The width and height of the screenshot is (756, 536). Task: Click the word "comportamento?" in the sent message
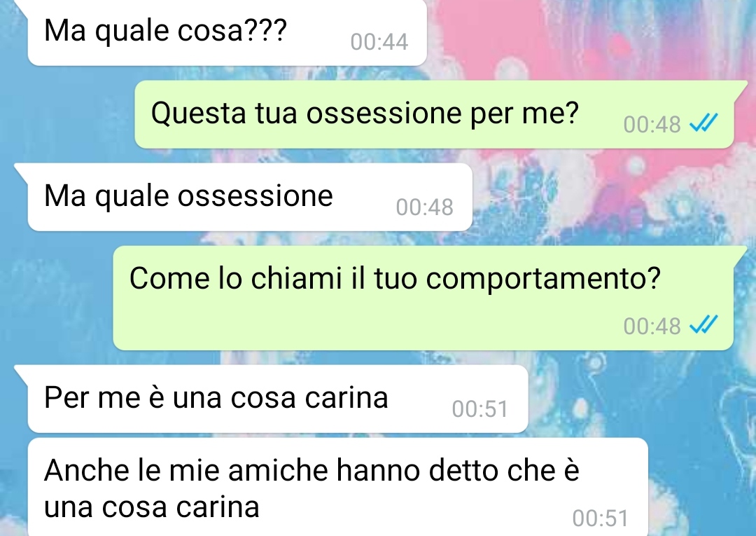coord(543,280)
